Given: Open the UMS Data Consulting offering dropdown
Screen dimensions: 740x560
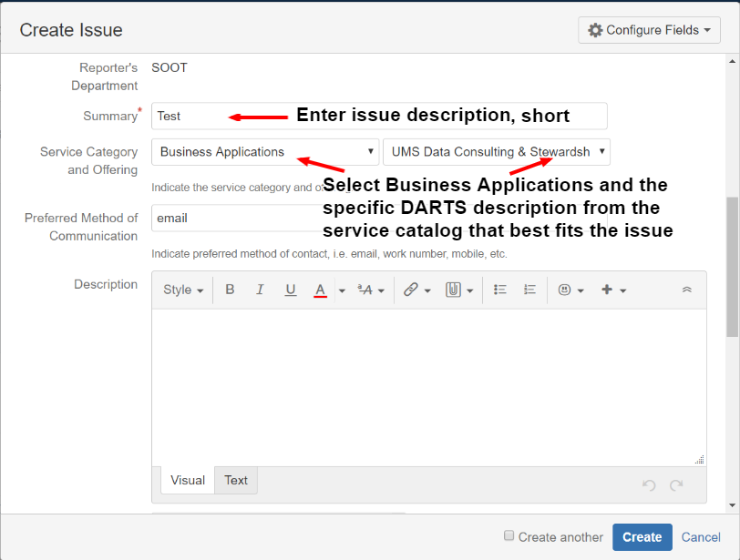Looking at the screenshot, I should 497,152.
